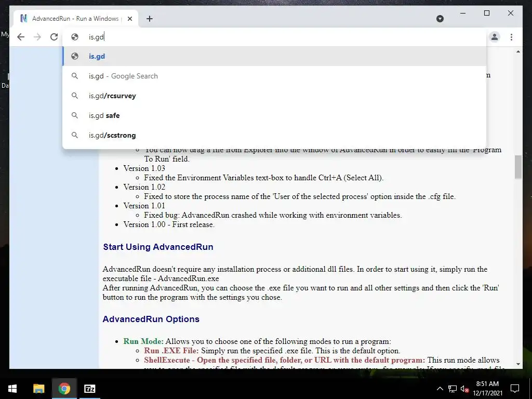Image resolution: width=532 pixels, height=399 pixels.
Task: Click the 'Run .EXE File:' label
Action: [171, 351]
